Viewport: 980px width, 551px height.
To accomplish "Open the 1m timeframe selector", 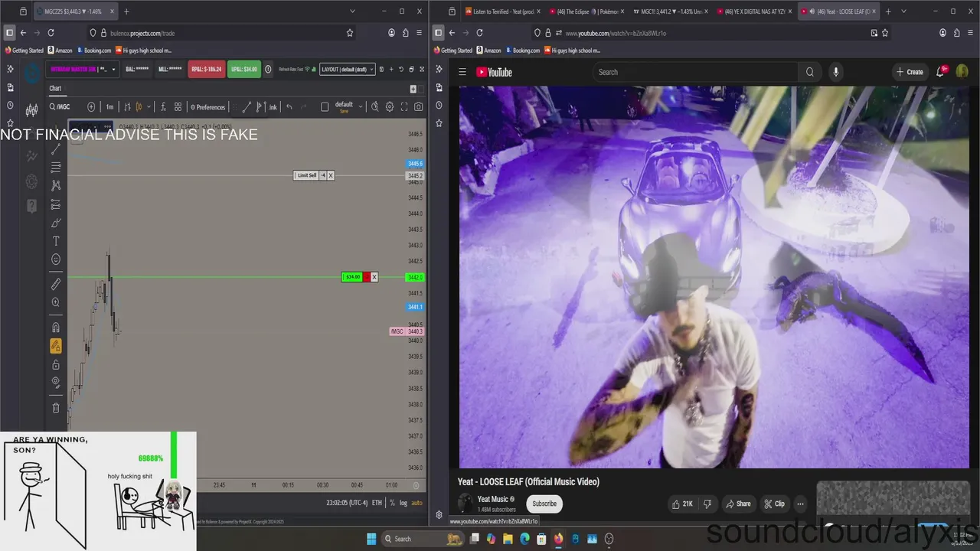I will 109,107.
